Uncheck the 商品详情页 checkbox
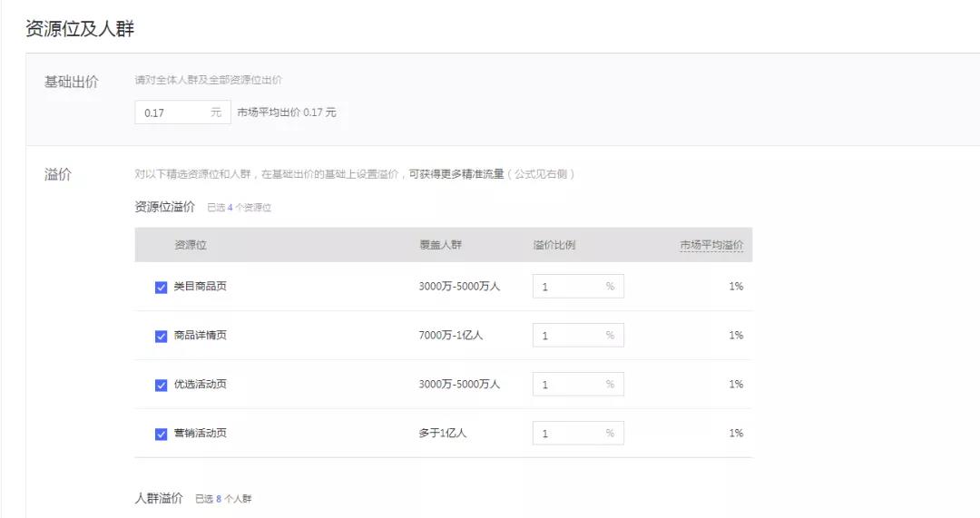 pyautogui.click(x=161, y=336)
